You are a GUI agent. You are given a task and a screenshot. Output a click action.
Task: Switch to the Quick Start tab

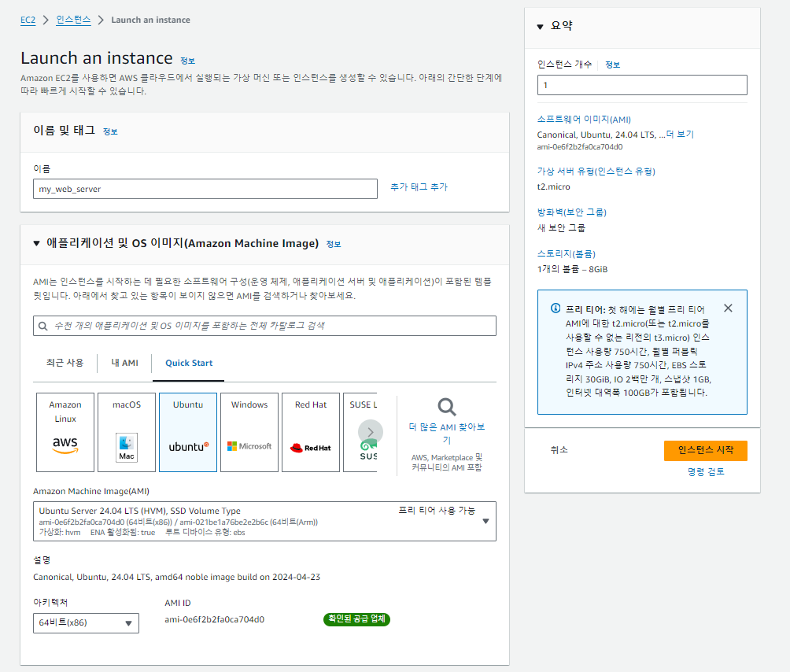tap(189, 363)
